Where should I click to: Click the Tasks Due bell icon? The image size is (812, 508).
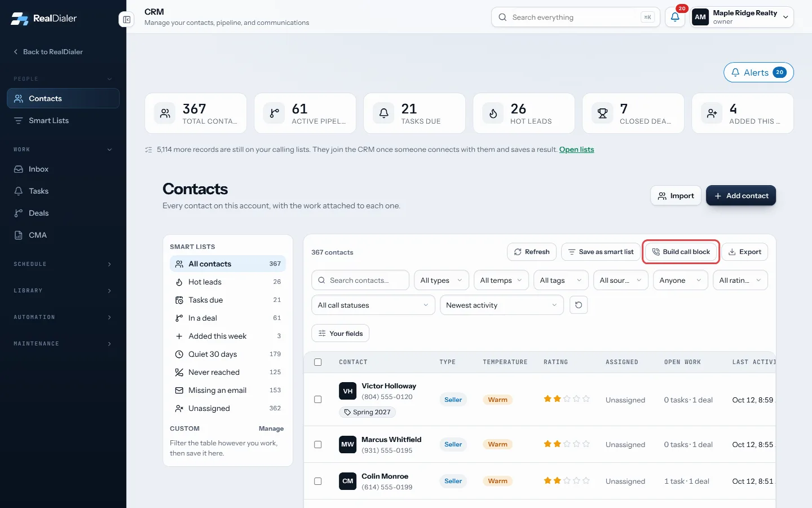383,113
